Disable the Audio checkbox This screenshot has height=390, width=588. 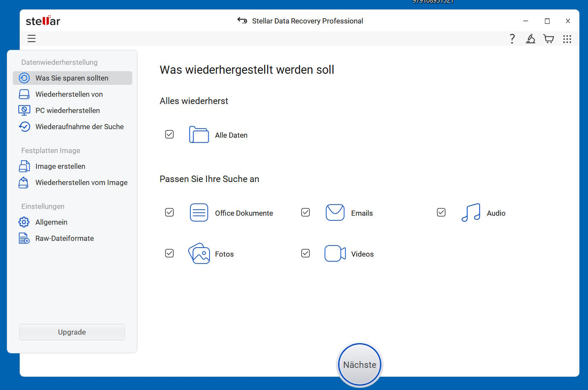pos(441,212)
